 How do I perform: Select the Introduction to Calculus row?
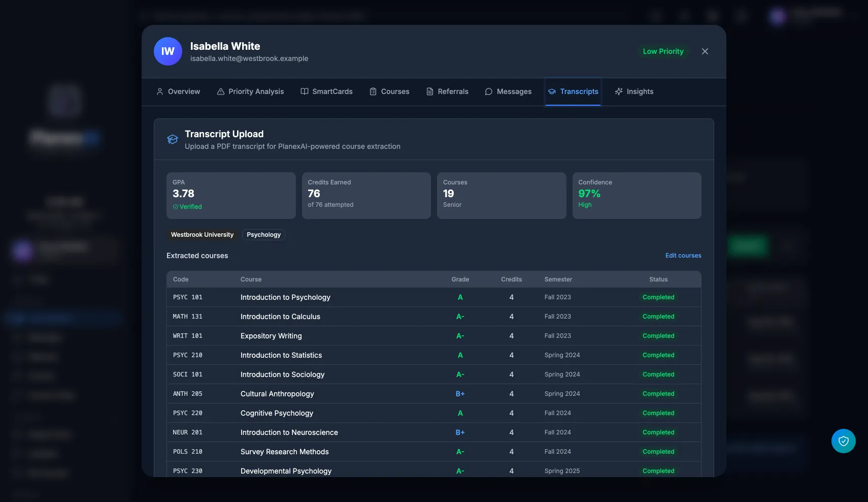point(434,317)
